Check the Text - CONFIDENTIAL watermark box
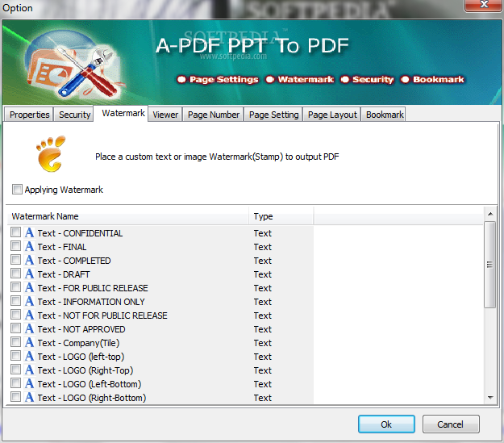Viewport: 504px width, 443px height. pos(16,232)
